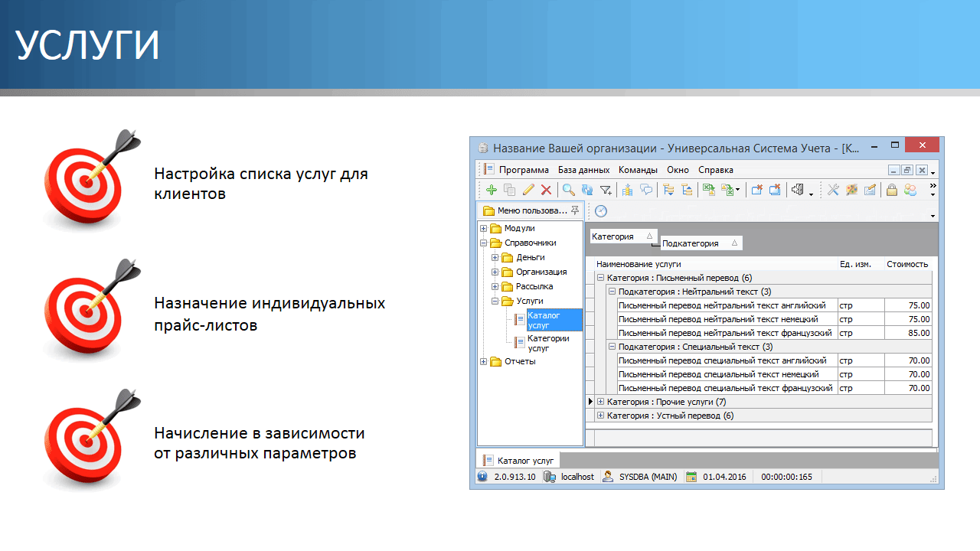The height and width of the screenshot is (551, 980).
Task: Select Категории услуг in the tree
Action: 548,343
